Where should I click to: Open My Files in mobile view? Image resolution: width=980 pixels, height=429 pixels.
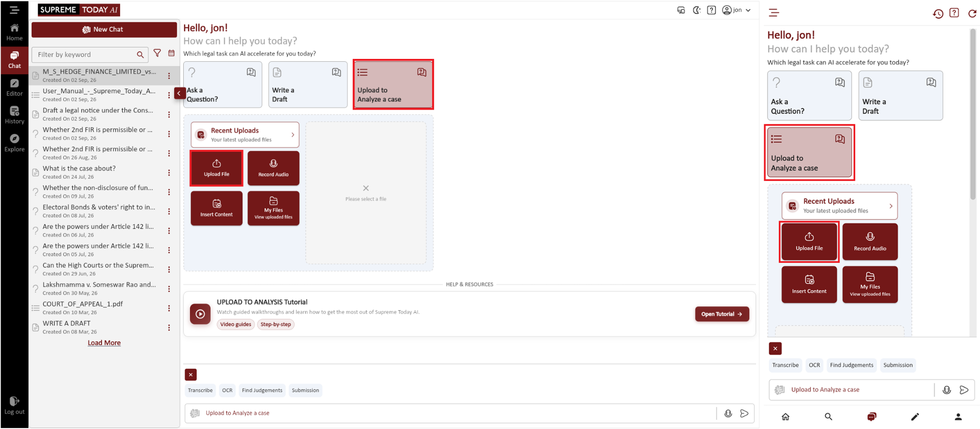[870, 285]
